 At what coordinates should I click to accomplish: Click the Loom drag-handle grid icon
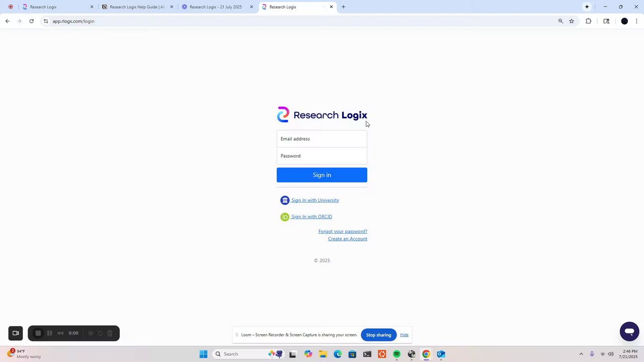(91, 333)
